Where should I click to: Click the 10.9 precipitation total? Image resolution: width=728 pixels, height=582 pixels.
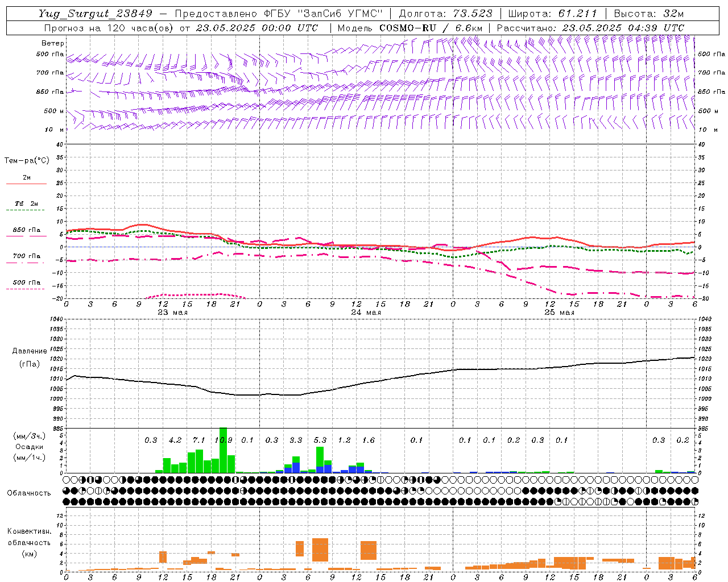coord(223,440)
